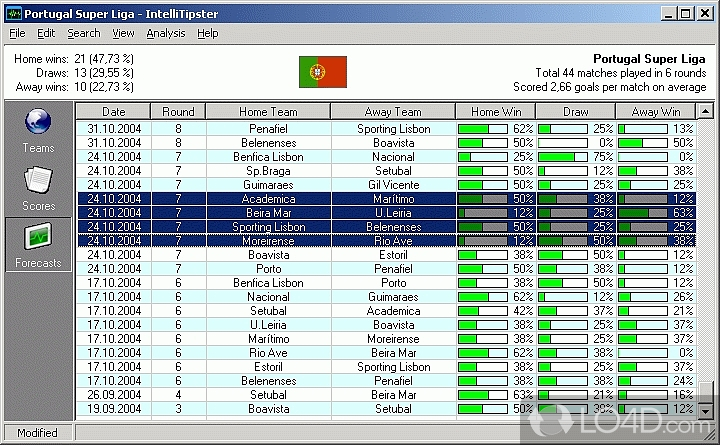720x445 pixels.
Task: Select the highlighted Academica row
Action: point(386,199)
